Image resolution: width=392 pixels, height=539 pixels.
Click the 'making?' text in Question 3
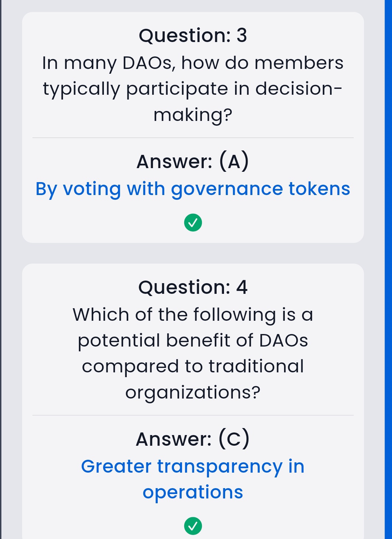click(x=193, y=115)
